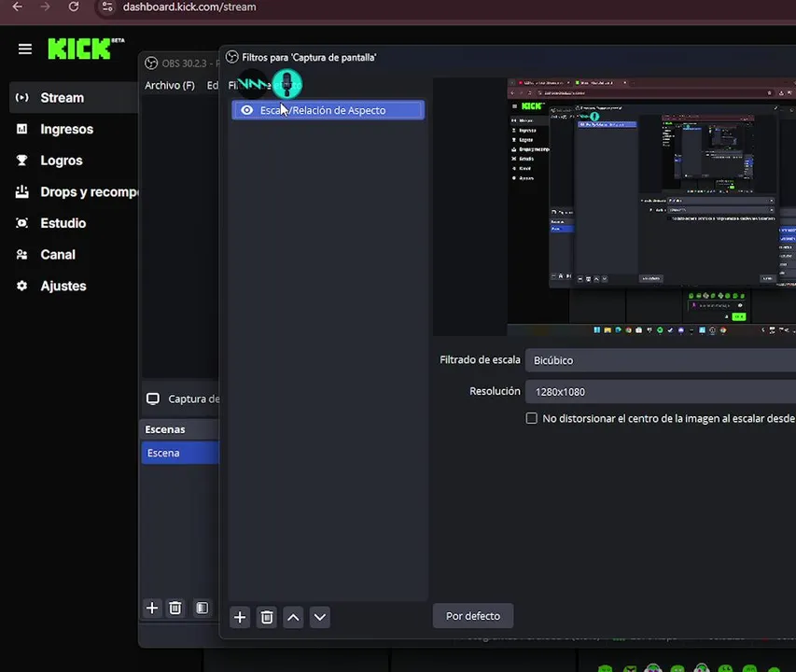
Task: Click the Logros trophy icon
Action: pyautogui.click(x=21, y=161)
